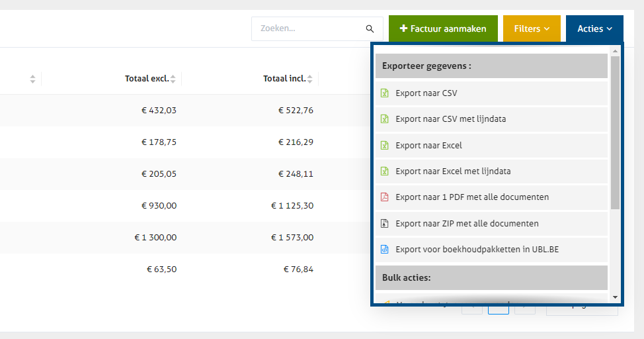Screen dimensions: 644x339
Task: Click the Excel icon beside Export naar Excel
Action: [385, 145]
